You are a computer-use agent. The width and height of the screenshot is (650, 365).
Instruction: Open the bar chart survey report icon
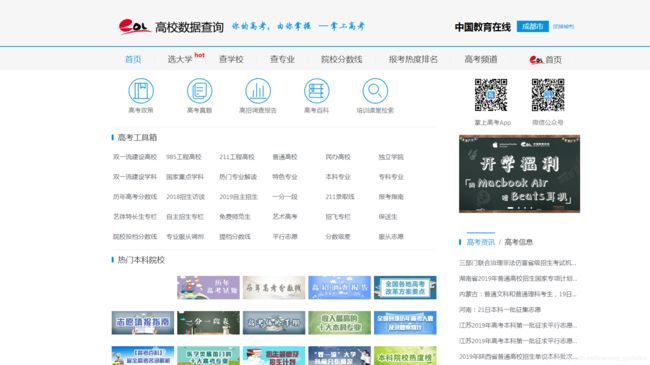[258, 90]
